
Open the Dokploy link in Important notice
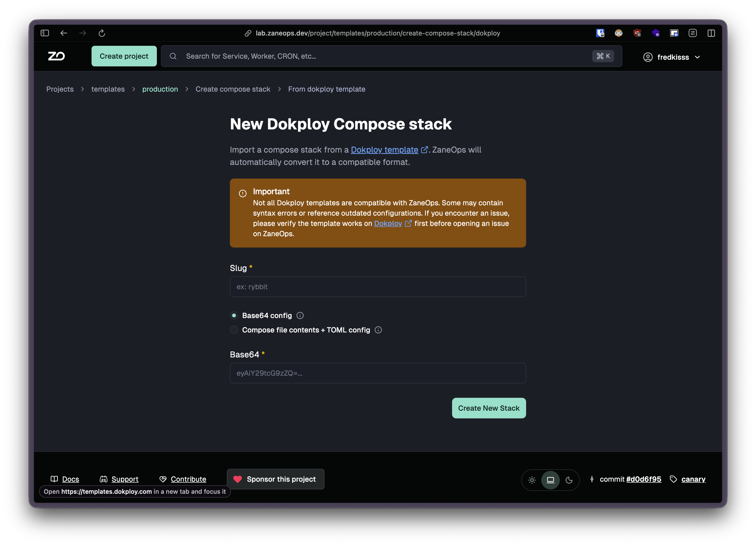point(388,224)
